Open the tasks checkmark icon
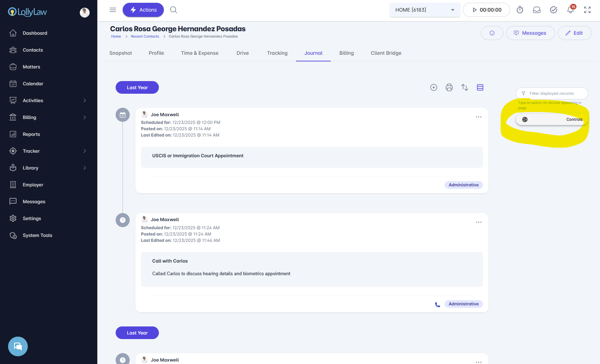The width and height of the screenshot is (600, 364). click(554, 10)
